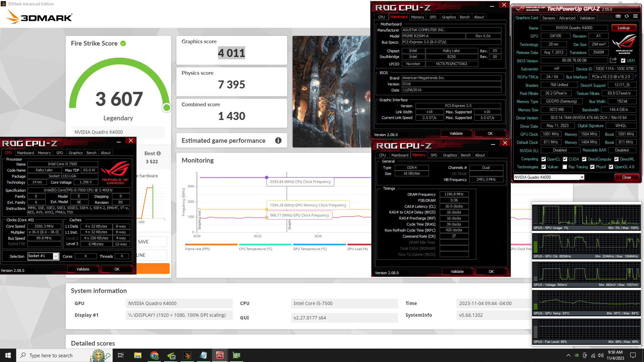Click the notepad taskbar icon
Screen dimensions: 644x362
[x=204, y=355]
